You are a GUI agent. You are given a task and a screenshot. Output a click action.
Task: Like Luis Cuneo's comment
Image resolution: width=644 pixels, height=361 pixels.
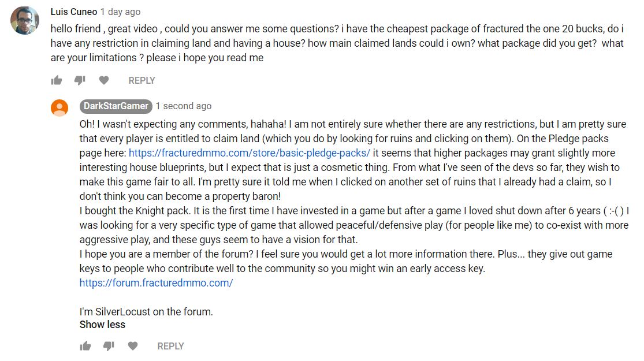coord(57,80)
